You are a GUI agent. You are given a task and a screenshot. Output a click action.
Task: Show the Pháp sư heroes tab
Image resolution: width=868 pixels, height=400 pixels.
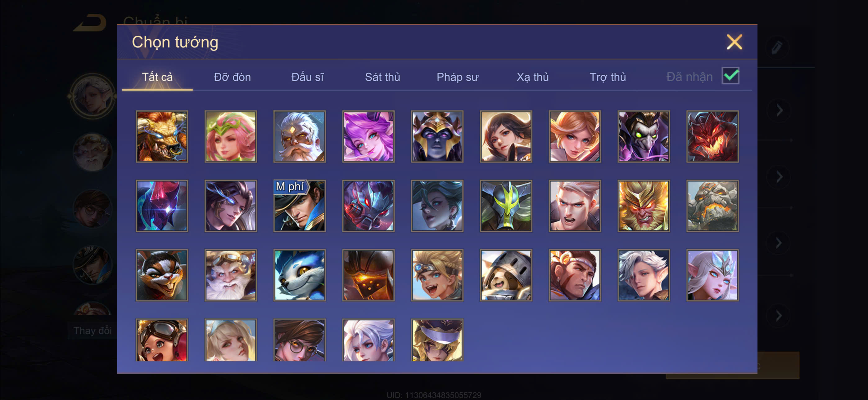457,77
